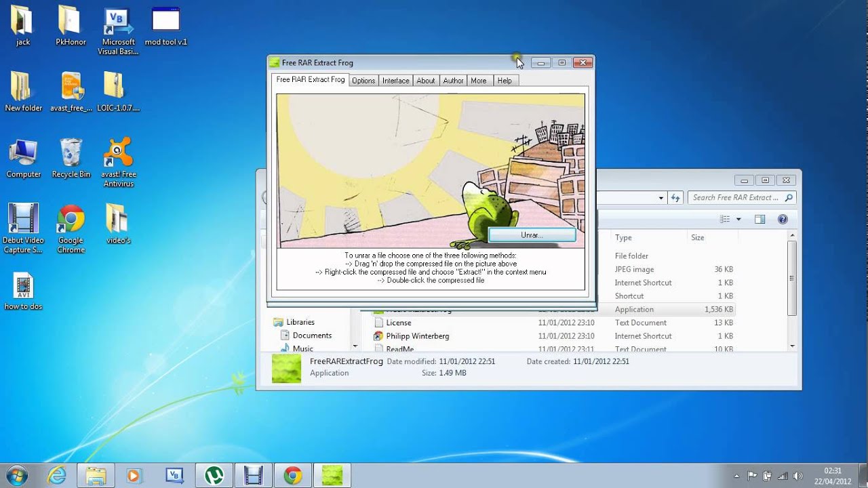The width and height of the screenshot is (868, 488).
Task: Switch to the Options tab in Extract Frog
Action: [x=363, y=81]
